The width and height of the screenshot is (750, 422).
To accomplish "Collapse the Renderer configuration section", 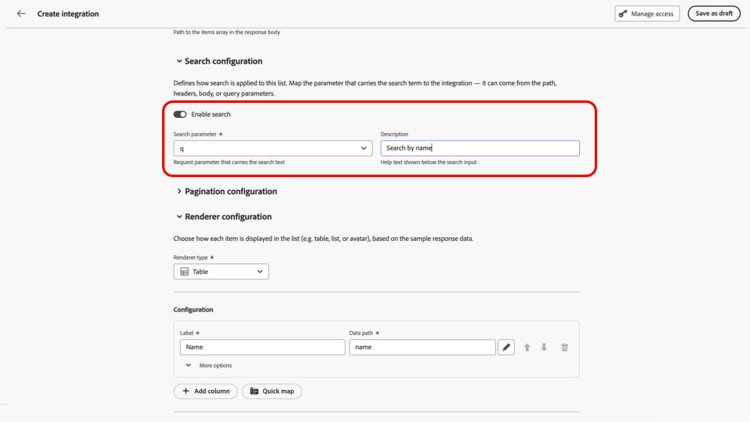I will (x=179, y=217).
